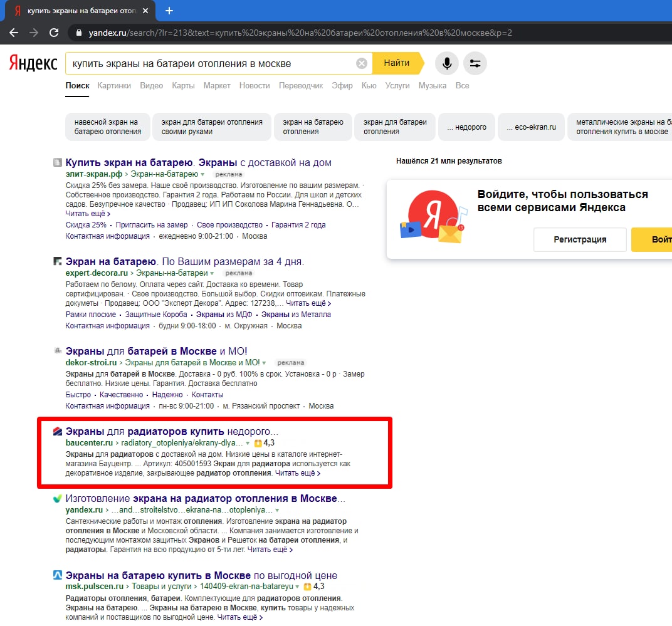The height and width of the screenshot is (626, 672).
Task: Clear the search query with X icon
Action: click(x=362, y=63)
